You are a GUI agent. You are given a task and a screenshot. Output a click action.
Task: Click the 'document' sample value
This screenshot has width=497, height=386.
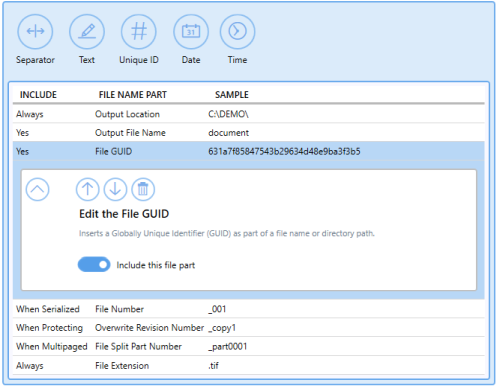coord(229,133)
